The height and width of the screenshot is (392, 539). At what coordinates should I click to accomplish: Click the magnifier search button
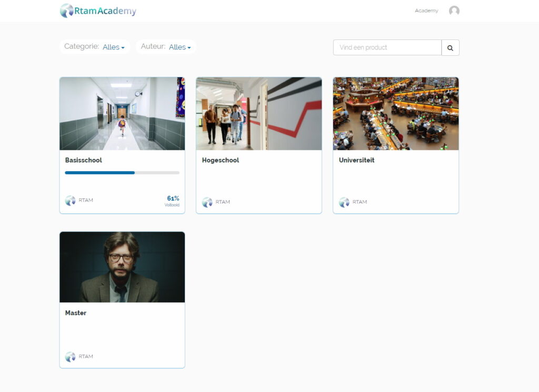click(x=451, y=48)
